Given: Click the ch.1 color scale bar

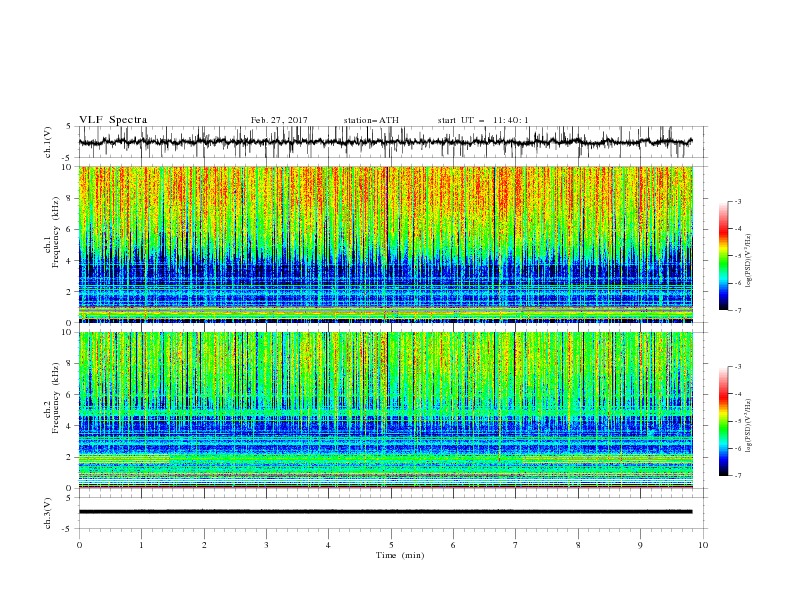Looking at the screenshot, I should pos(724,256).
